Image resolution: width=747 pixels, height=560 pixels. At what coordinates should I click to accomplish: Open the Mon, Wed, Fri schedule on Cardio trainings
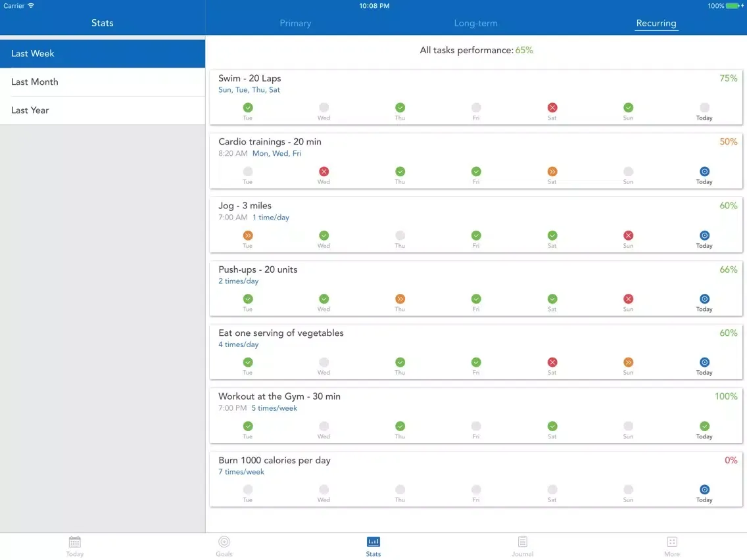pyautogui.click(x=278, y=153)
